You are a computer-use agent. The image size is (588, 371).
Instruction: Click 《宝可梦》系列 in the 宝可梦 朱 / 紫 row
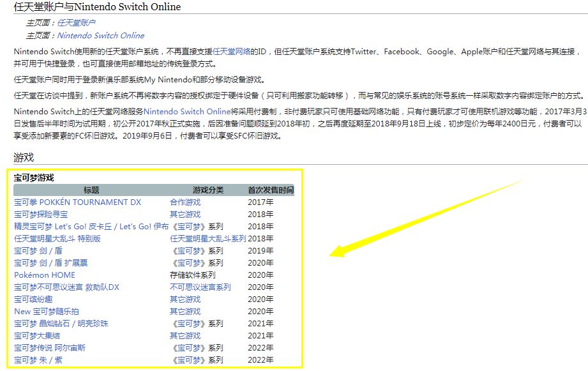coord(198,360)
